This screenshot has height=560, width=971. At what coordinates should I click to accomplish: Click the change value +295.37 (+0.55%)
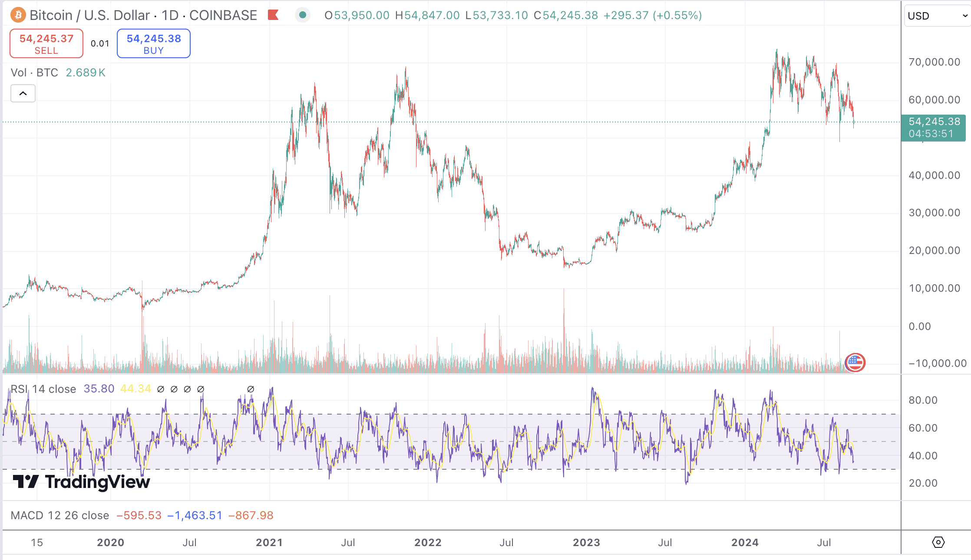coord(653,15)
